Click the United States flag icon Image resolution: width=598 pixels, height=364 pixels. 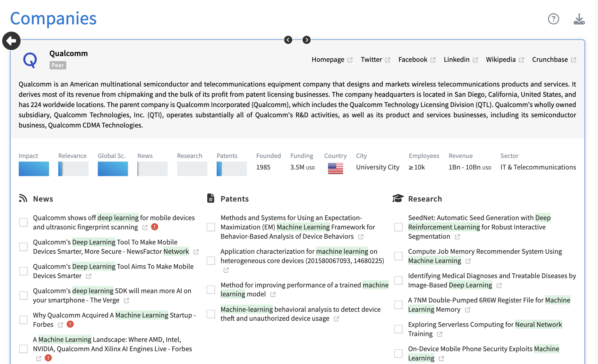335,168
